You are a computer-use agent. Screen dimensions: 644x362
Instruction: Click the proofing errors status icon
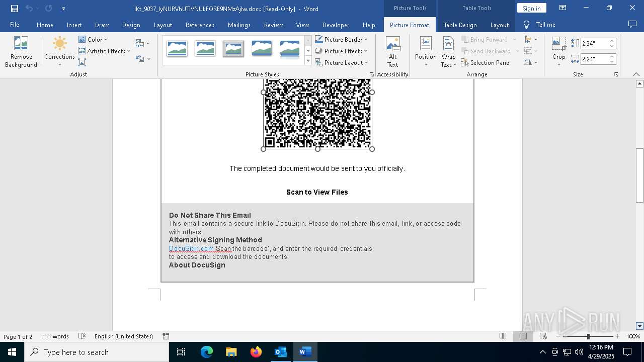point(82,336)
